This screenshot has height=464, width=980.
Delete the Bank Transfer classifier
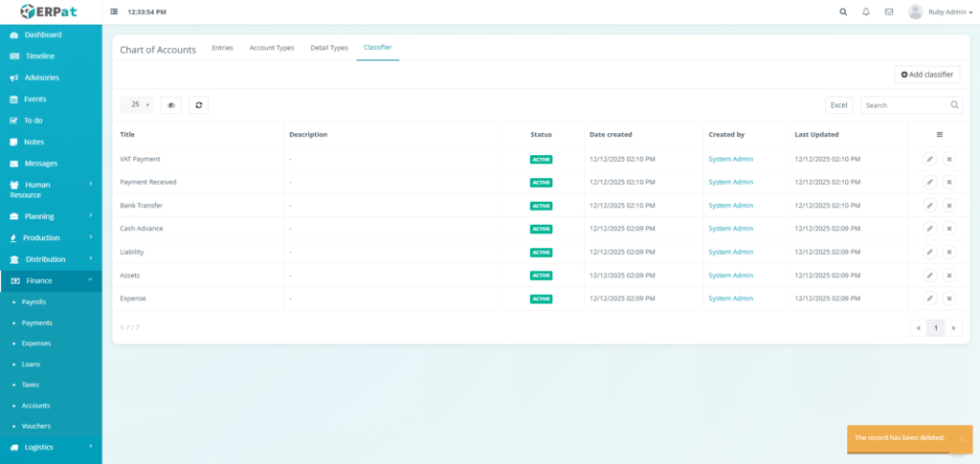point(949,206)
